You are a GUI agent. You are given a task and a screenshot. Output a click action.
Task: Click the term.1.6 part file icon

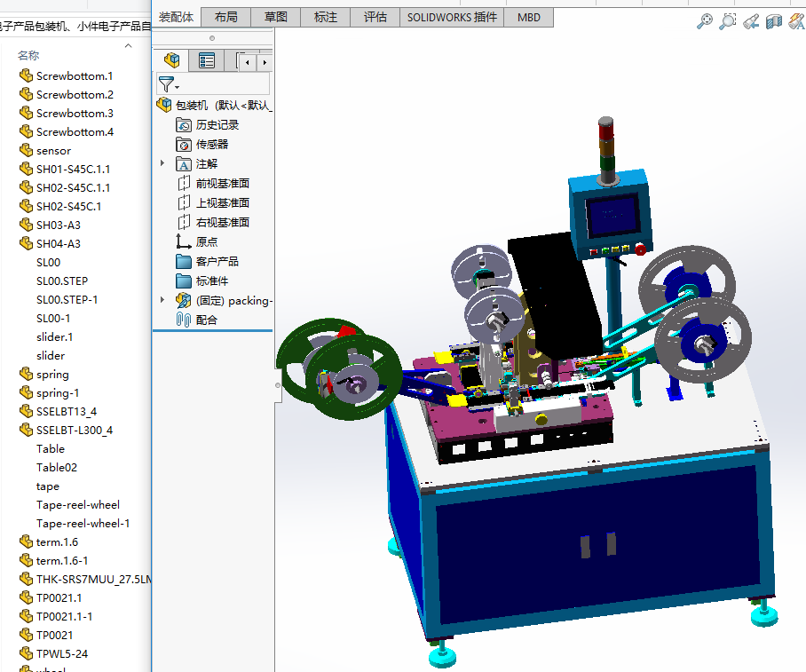click(27, 542)
